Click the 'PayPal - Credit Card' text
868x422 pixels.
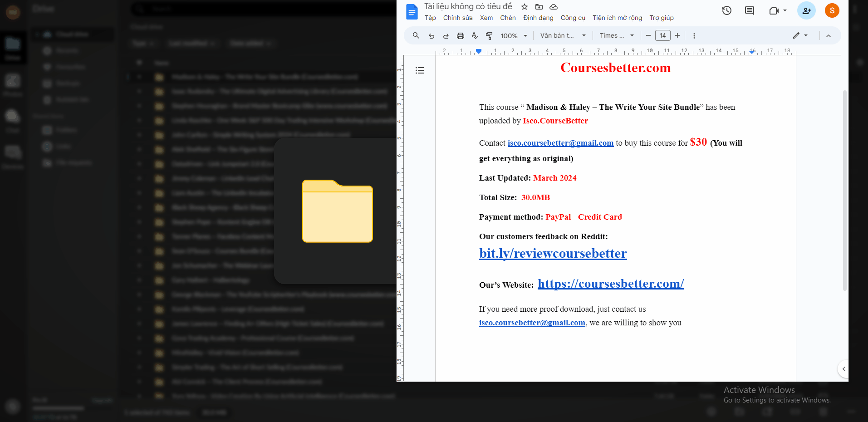click(x=584, y=217)
